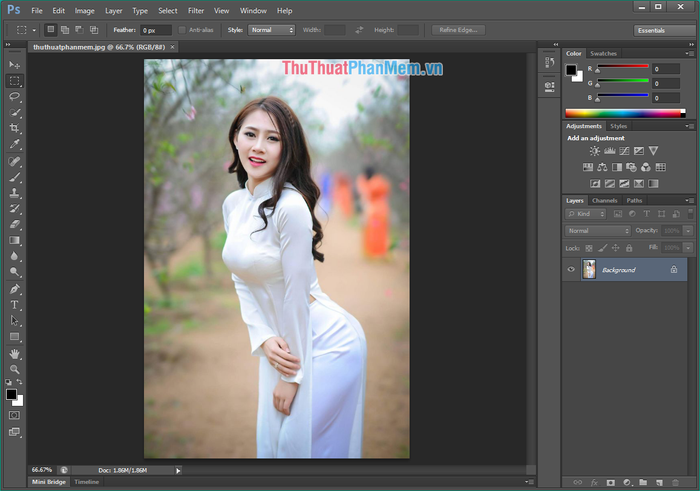Switch to the Styles tab
This screenshot has height=491, width=700.
tap(618, 126)
